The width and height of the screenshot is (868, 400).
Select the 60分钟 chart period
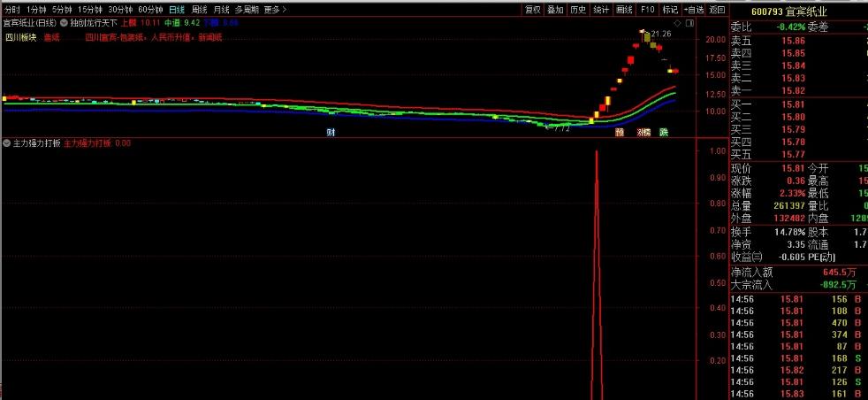click(150, 10)
